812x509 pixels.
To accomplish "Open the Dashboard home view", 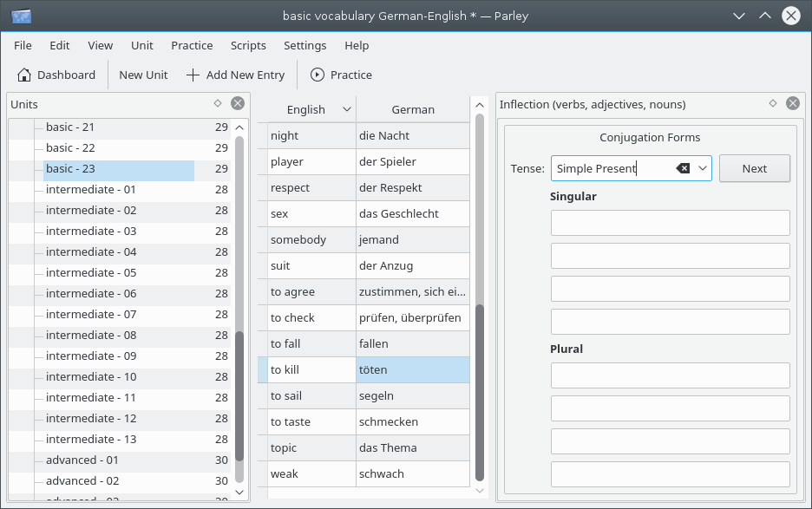I will pos(56,75).
